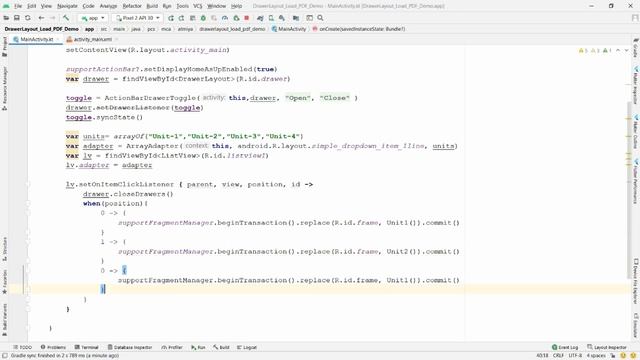
Task: Navigate forward with the right arrow icon
Action: point(52,18)
